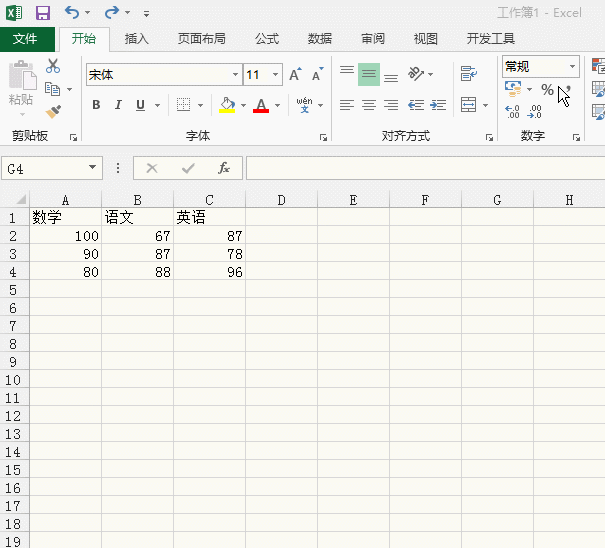
Task: Open the font color palette arrow
Action: tap(277, 105)
